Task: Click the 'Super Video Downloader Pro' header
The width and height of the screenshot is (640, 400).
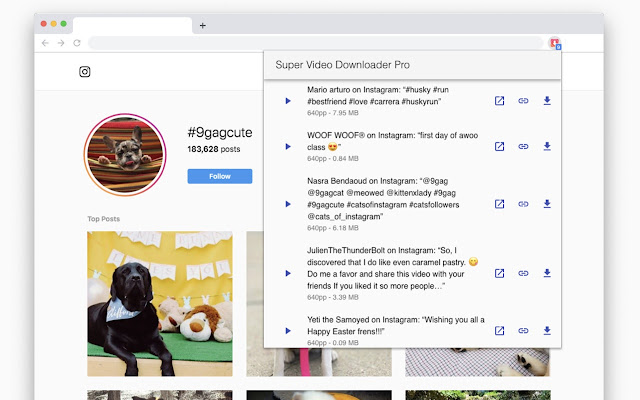Action: [x=342, y=65]
